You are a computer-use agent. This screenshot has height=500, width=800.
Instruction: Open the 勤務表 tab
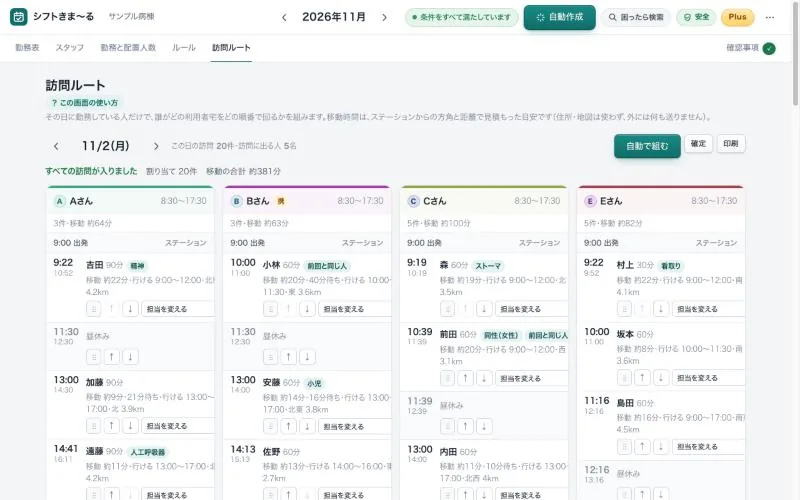[27, 47]
